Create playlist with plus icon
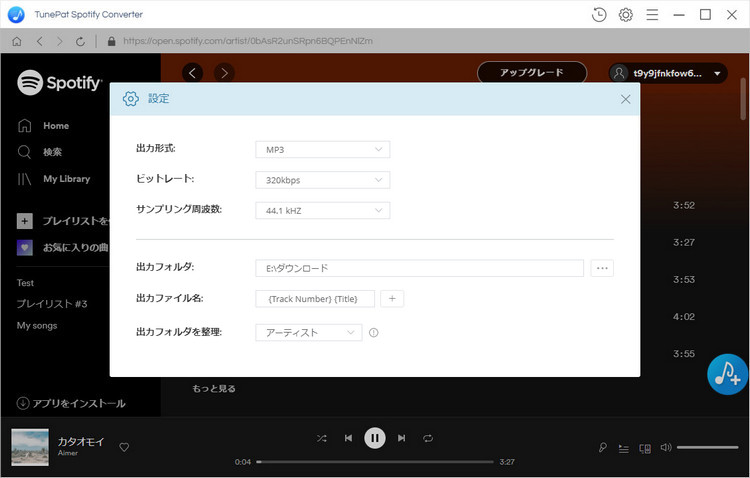This screenshot has height=478, width=750. [x=25, y=221]
